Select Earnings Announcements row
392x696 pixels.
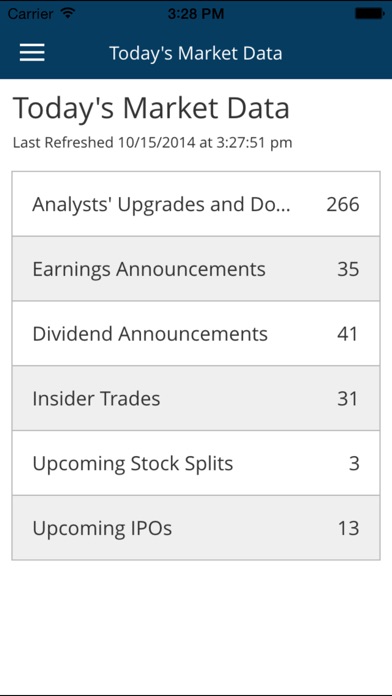[x=196, y=269]
